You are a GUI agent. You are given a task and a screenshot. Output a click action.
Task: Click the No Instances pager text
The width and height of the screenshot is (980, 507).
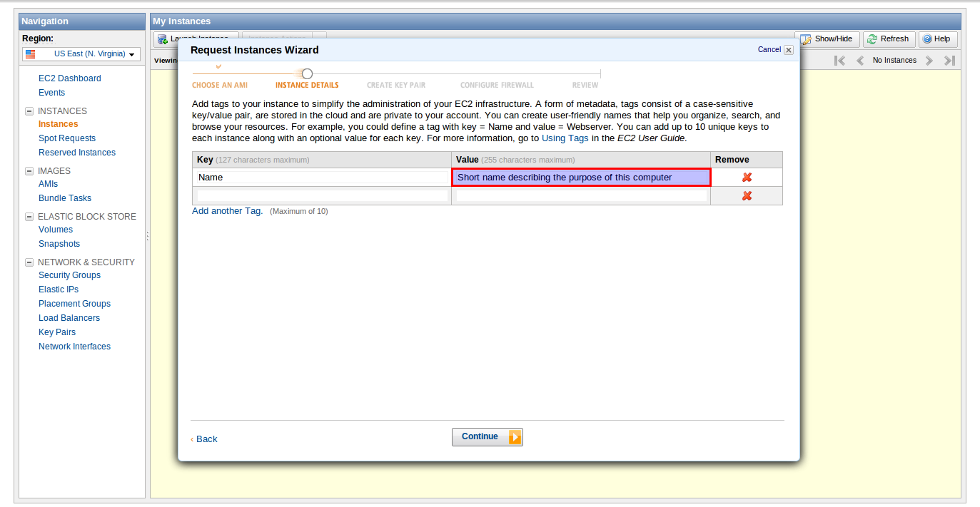894,61
